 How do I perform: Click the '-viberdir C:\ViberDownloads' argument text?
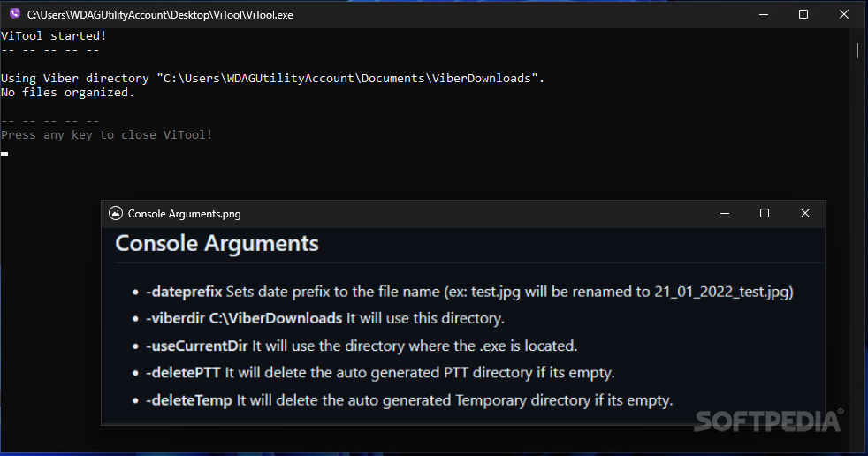click(244, 318)
